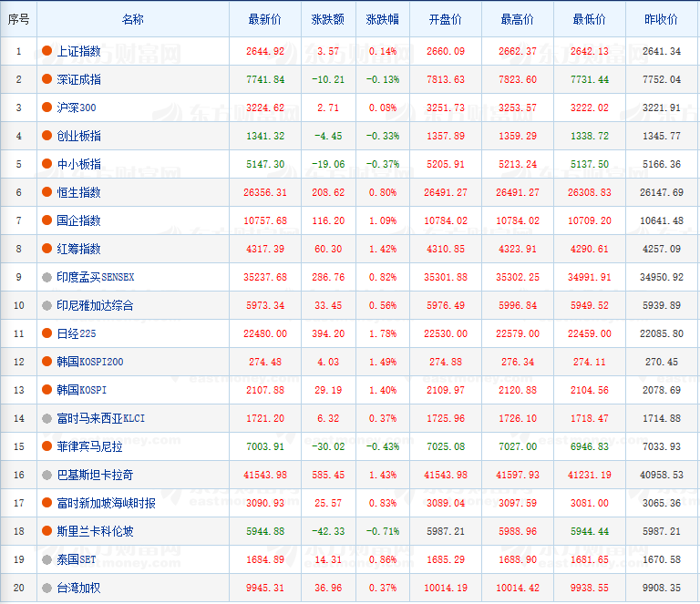Click the orange dot beside 国企指数

click(46, 220)
